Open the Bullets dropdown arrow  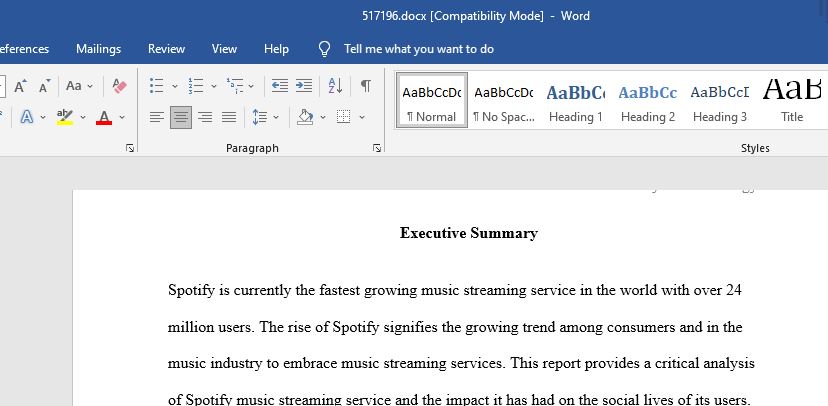[175, 86]
